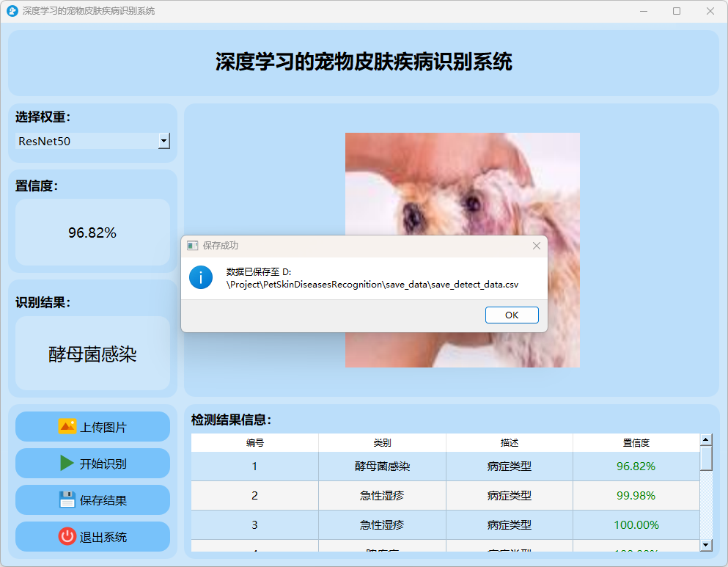Click the red power exit icon
The height and width of the screenshot is (567, 728).
67,536
